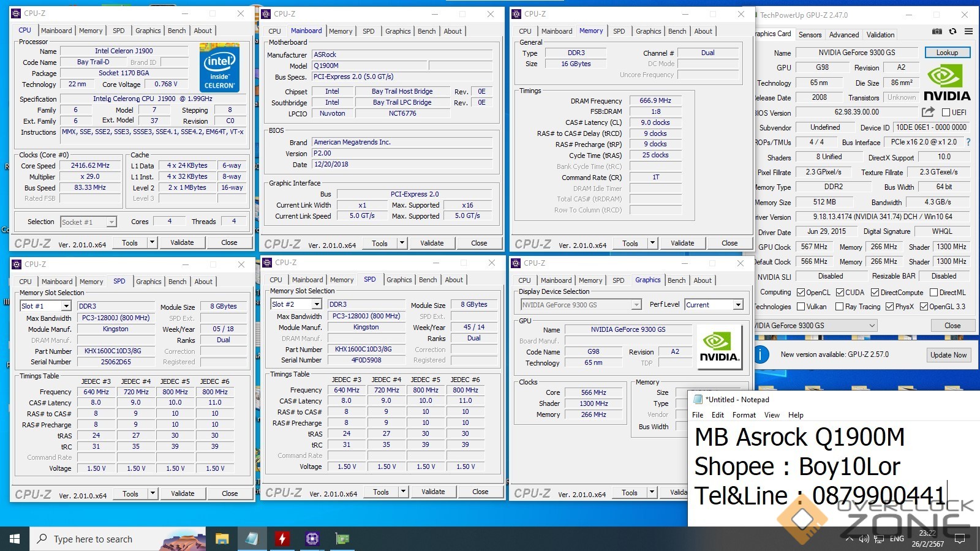
Task: Open File Explorer from the taskbar
Action: point(222,539)
